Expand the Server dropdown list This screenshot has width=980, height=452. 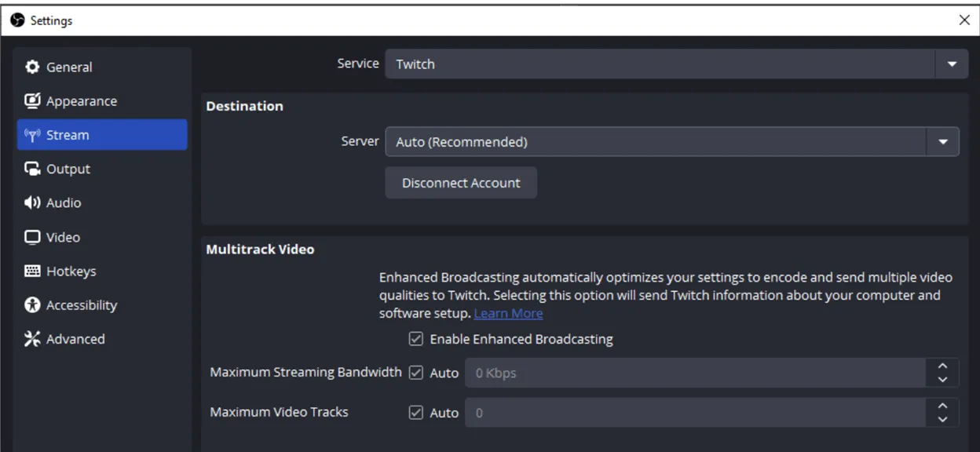click(942, 142)
